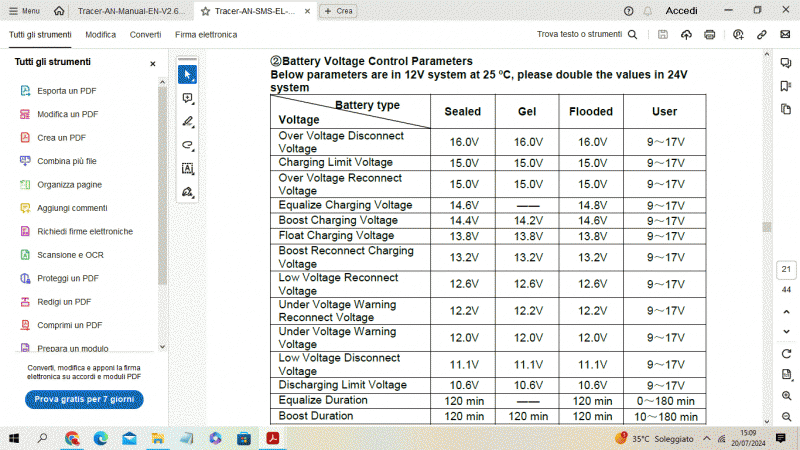Image resolution: width=800 pixels, height=450 pixels.
Task: Switch to the Tracer-AN-Manual-EN-V2 tab
Action: (130, 10)
